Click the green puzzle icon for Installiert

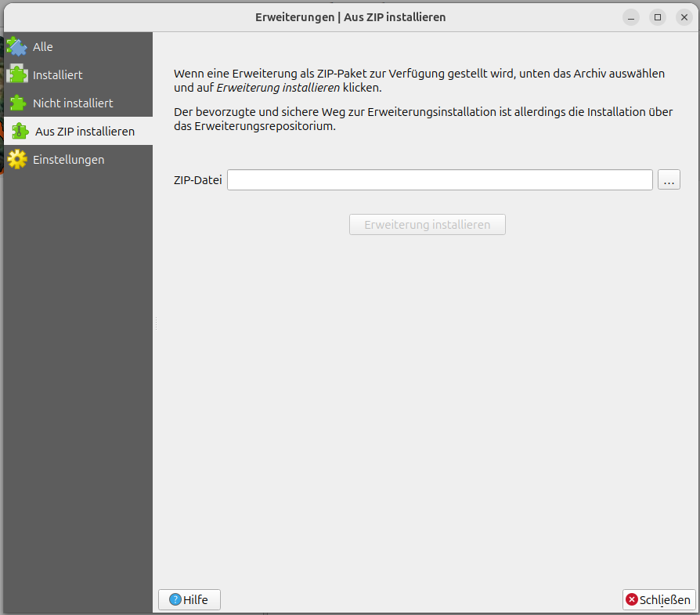click(16, 75)
